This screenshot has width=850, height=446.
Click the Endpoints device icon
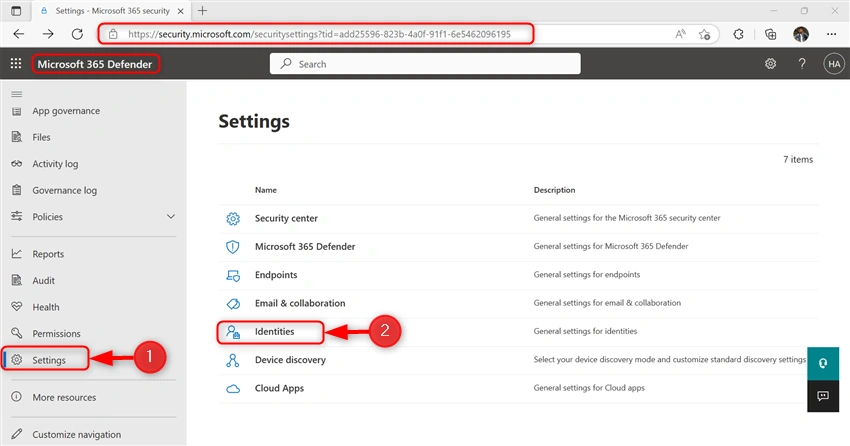pyautogui.click(x=233, y=275)
